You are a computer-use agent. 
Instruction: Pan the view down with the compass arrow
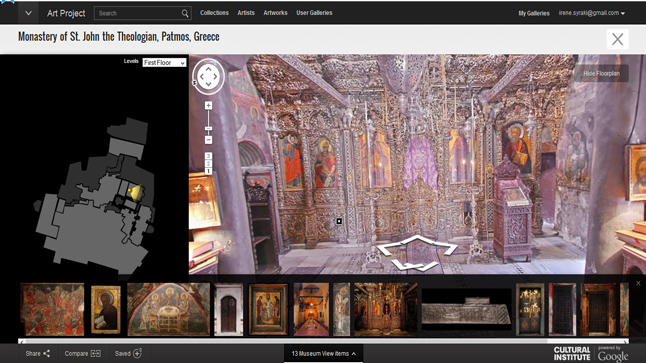[x=208, y=84]
